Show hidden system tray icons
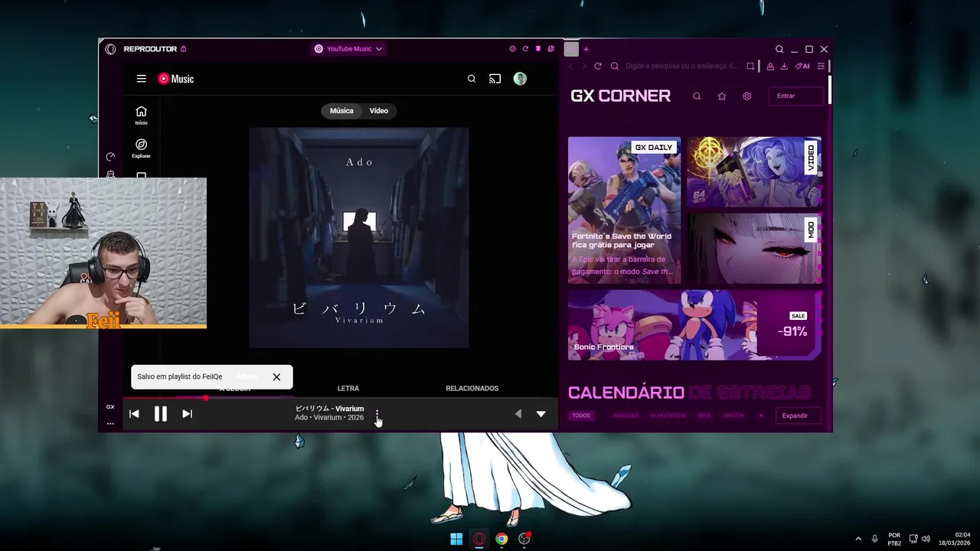 [858, 539]
